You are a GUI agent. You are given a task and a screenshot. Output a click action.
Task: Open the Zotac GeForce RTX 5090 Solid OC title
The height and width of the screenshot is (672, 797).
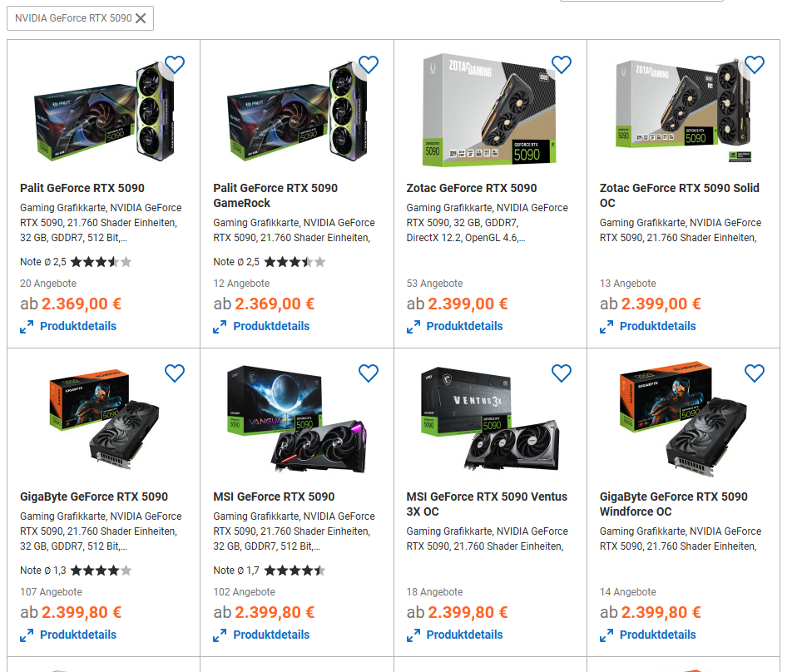679,195
